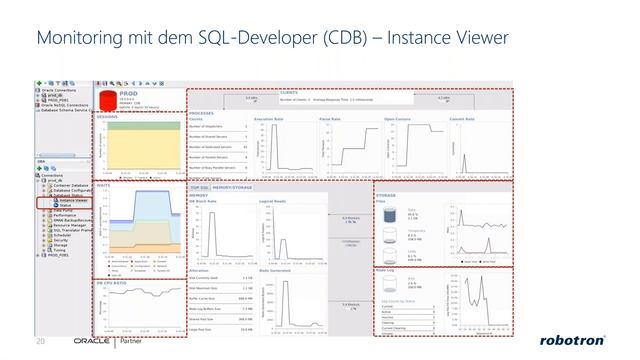Click the DB CPU Ratio line chart
Screen dimensions: 640x360
click(143, 307)
